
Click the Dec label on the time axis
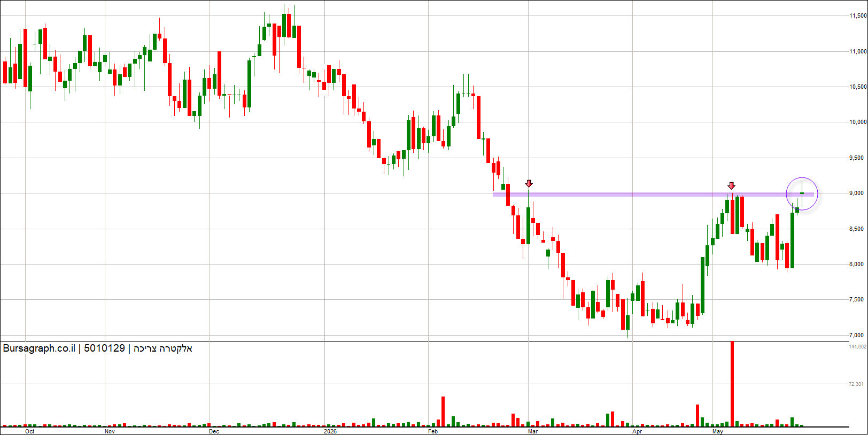(214, 431)
